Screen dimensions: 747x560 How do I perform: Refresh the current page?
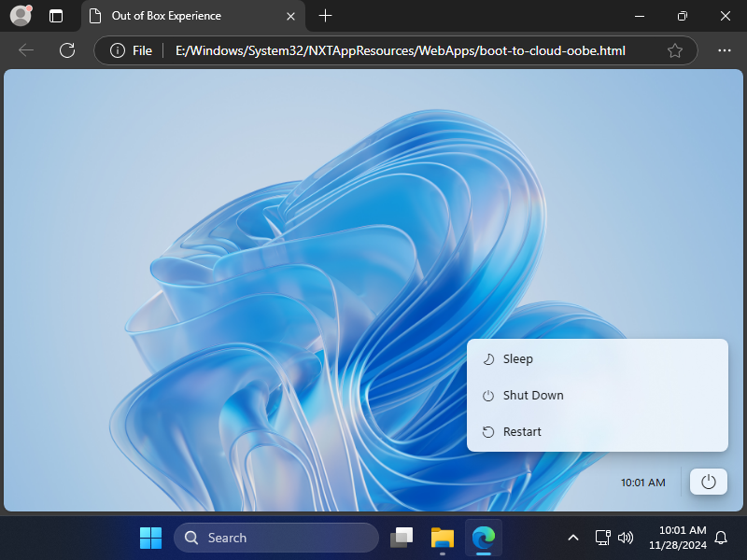click(67, 50)
